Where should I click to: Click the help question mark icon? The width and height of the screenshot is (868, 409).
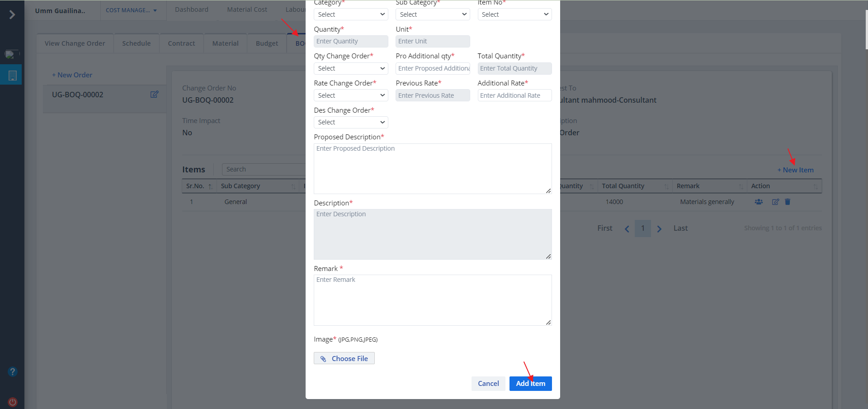[13, 371]
